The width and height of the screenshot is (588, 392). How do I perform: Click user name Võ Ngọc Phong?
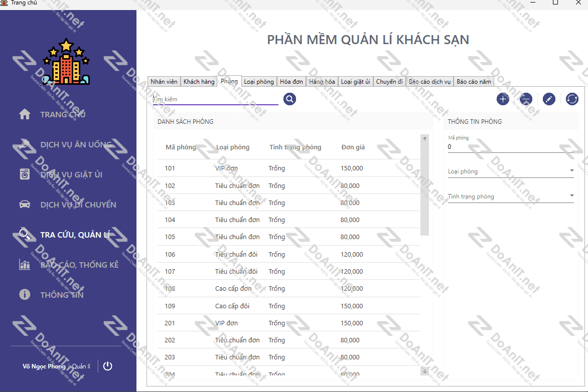[x=44, y=366]
